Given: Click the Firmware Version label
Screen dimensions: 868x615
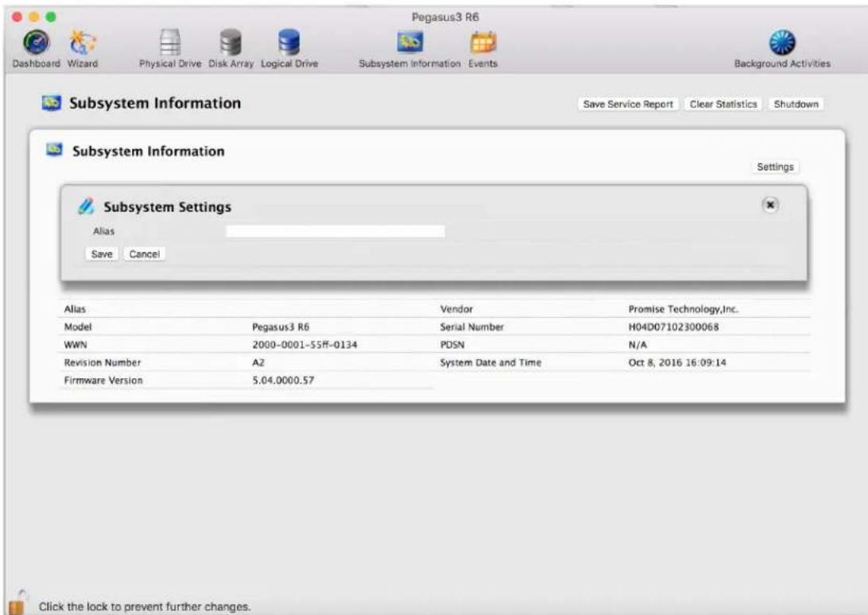Looking at the screenshot, I should (103, 381).
